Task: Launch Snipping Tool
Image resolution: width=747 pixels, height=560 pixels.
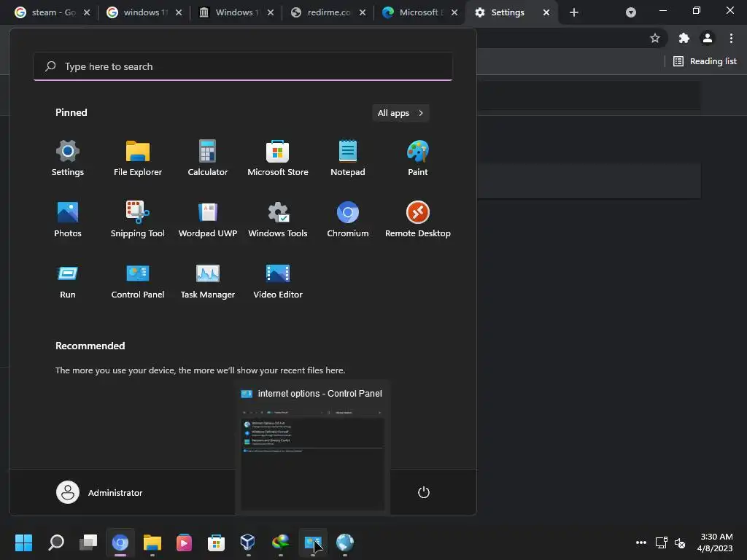Action: [138, 219]
